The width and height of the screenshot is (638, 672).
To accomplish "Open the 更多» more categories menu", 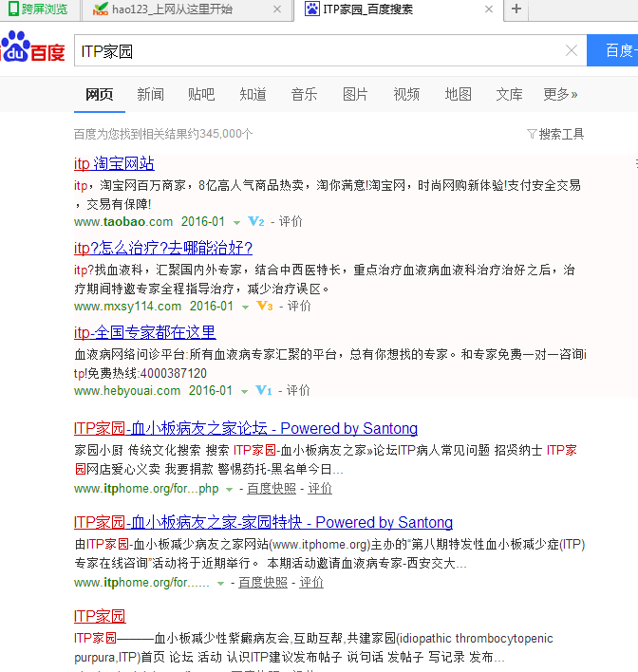I will pos(560,94).
